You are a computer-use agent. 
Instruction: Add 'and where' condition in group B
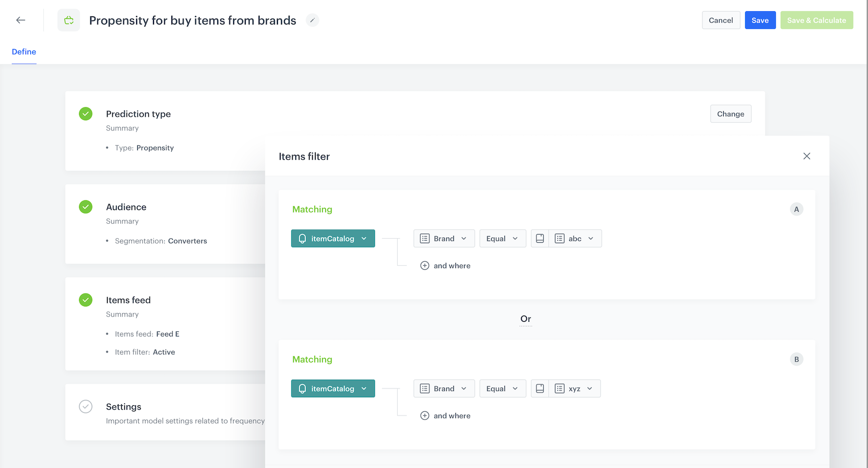pyautogui.click(x=445, y=415)
